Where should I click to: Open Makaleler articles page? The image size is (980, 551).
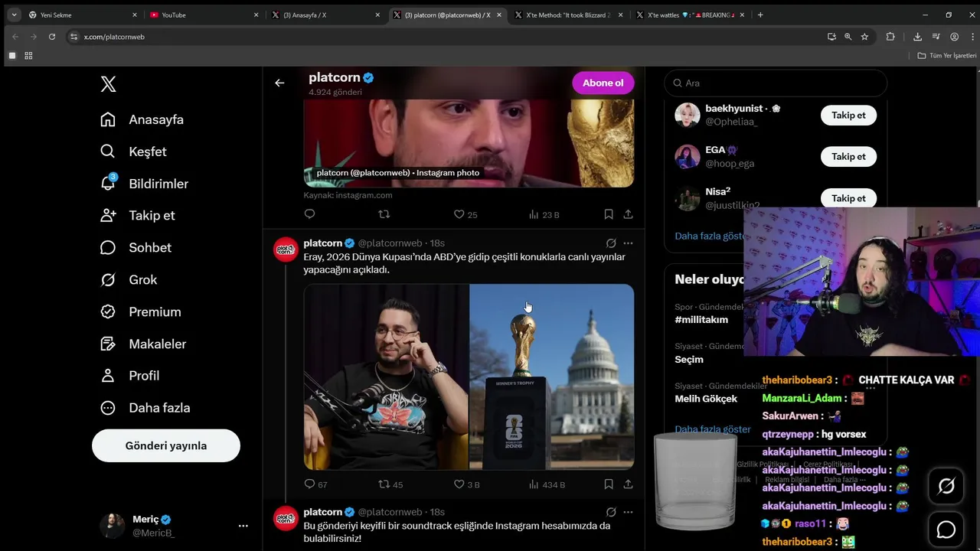point(144,344)
